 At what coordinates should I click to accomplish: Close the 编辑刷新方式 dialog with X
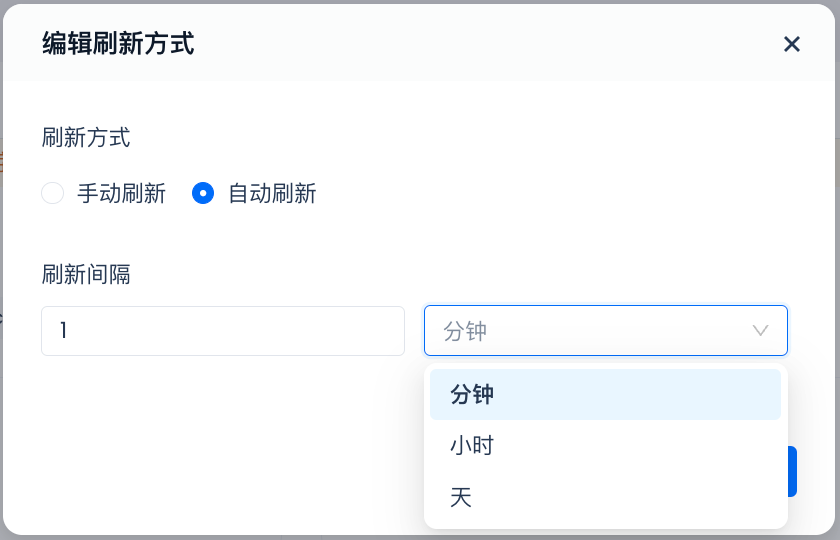(792, 44)
